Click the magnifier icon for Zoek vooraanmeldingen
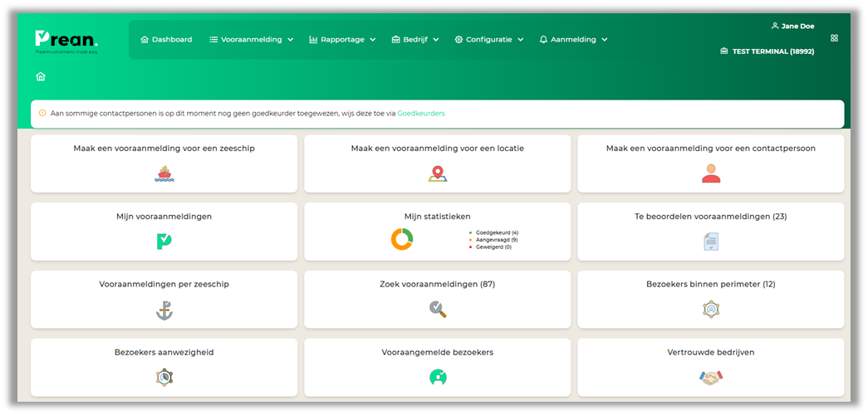The image size is (868, 415). [x=438, y=310]
